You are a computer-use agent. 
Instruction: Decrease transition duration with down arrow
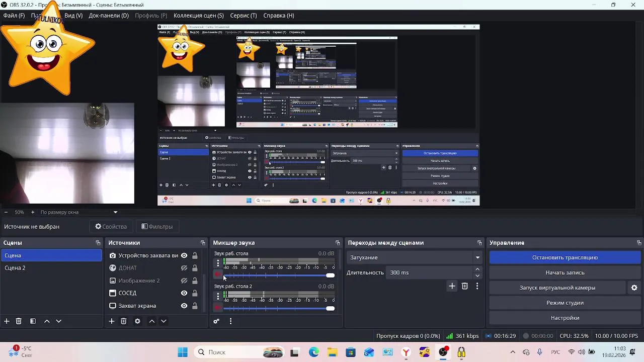(477, 276)
